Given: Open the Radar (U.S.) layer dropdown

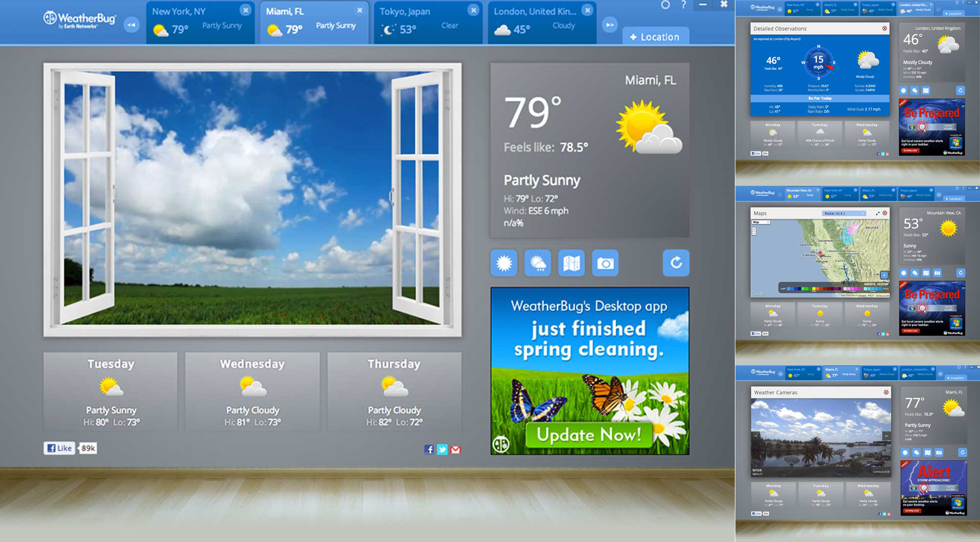Looking at the screenshot, I should (x=844, y=213).
